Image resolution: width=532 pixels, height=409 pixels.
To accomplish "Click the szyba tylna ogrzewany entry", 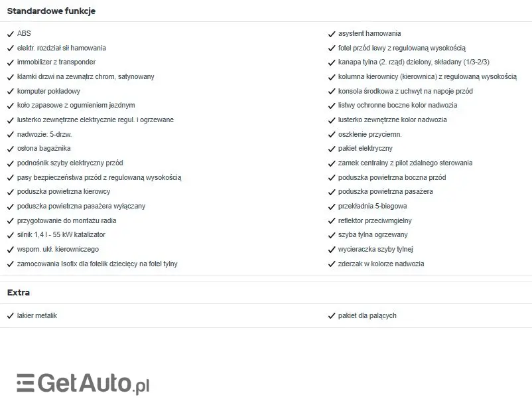I will 373,235.
